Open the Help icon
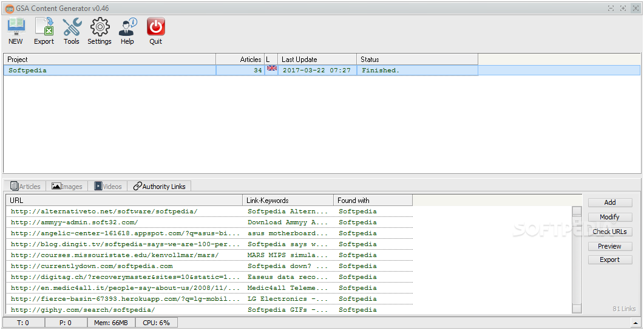644x330 pixels. [x=127, y=31]
